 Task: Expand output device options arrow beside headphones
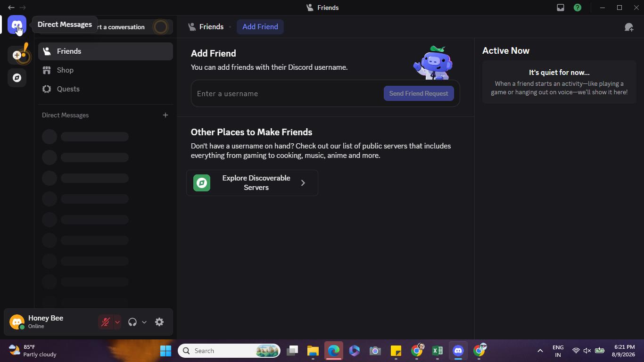[x=144, y=322]
